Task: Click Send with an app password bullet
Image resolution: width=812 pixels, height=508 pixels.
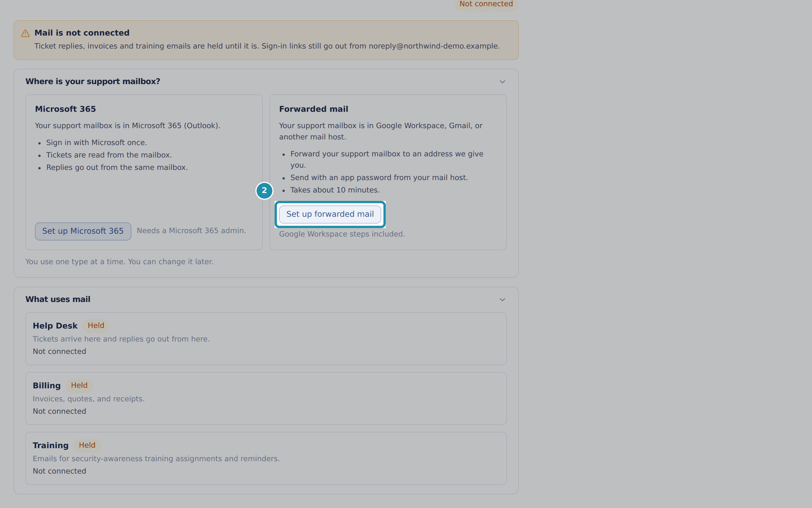Action: pos(379,178)
